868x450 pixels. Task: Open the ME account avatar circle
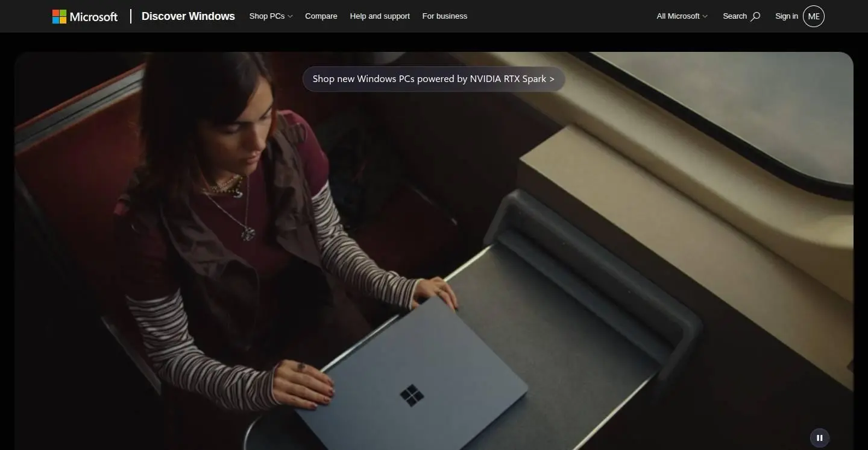tap(814, 16)
